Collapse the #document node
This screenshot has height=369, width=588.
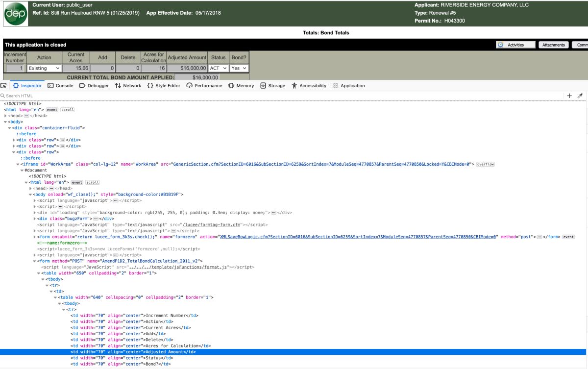tap(22, 170)
